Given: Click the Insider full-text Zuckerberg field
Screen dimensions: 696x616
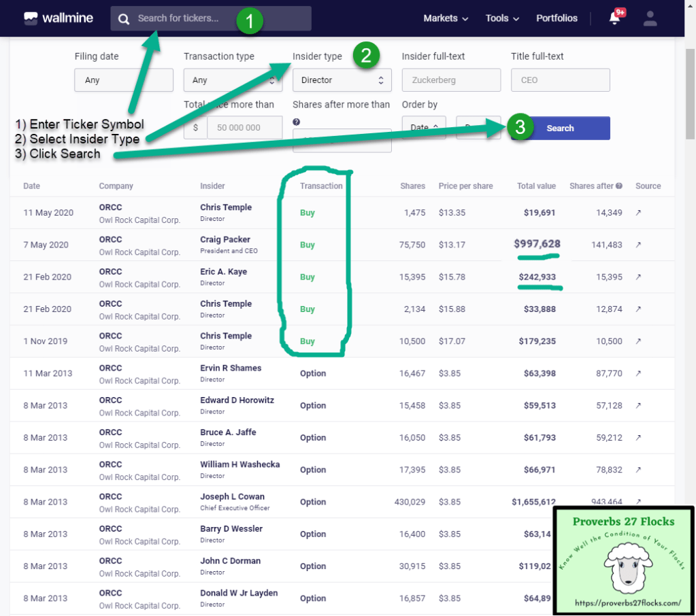Looking at the screenshot, I should click(x=450, y=80).
